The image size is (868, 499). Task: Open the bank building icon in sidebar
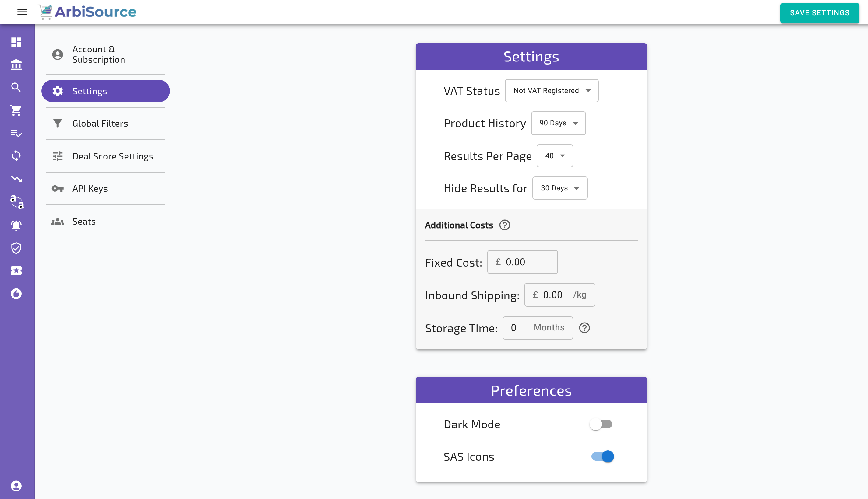point(16,65)
